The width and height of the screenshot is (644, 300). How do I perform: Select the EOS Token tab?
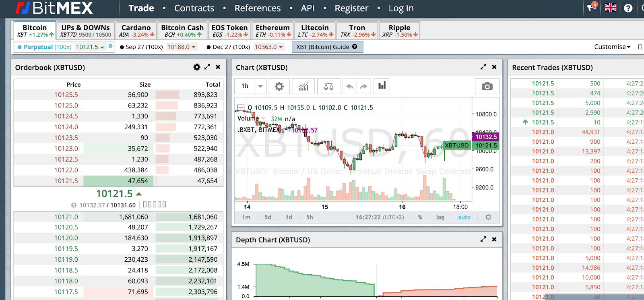point(229,31)
